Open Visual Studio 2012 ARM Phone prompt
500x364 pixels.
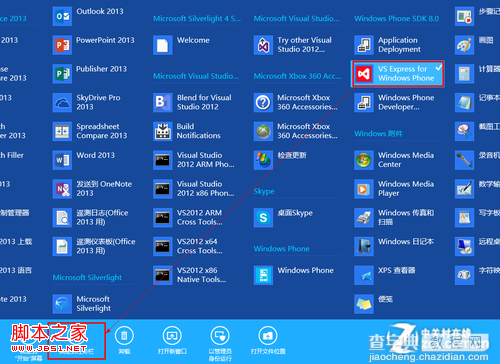pos(194,160)
